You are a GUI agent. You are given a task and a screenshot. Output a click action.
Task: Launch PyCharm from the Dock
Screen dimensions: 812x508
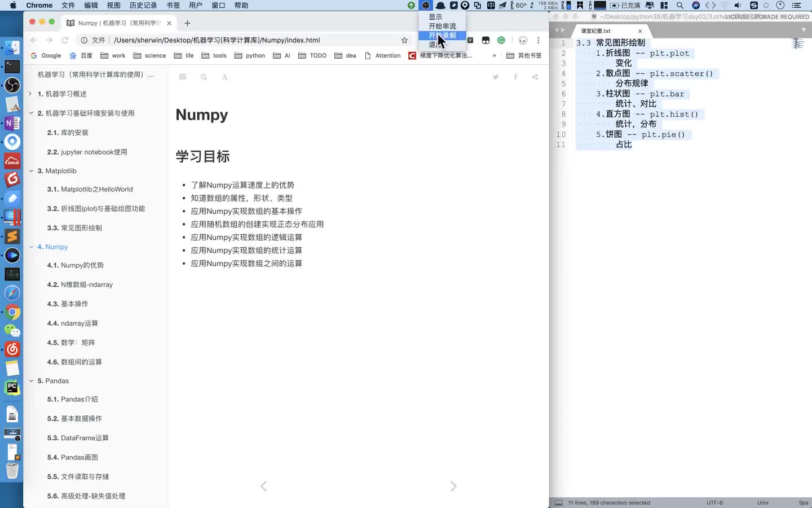pyautogui.click(x=12, y=387)
